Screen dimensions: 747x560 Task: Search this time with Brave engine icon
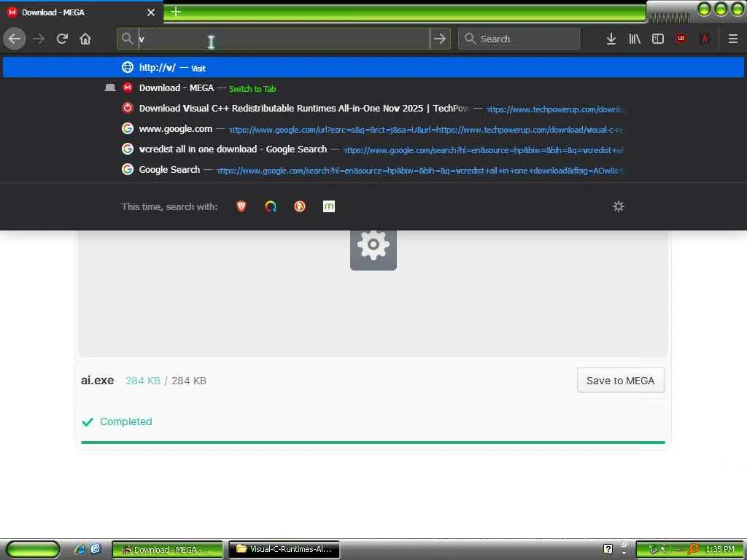[x=241, y=206]
